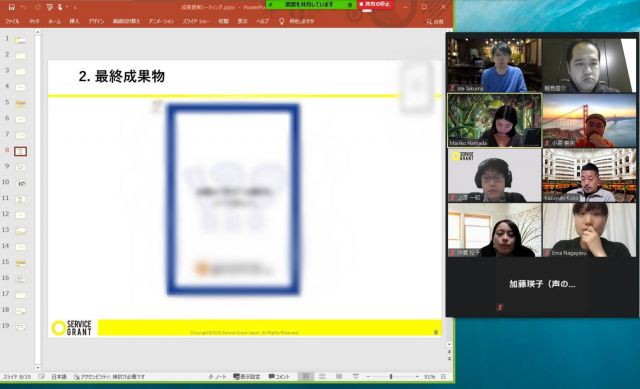The image size is (640, 389).
Task: Click Kazuyuki Kubo video tile in Zoom
Action: [x=589, y=175]
